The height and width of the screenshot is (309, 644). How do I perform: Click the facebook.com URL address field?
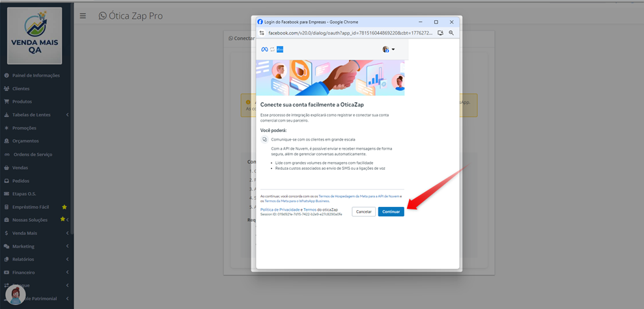pyautogui.click(x=350, y=33)
